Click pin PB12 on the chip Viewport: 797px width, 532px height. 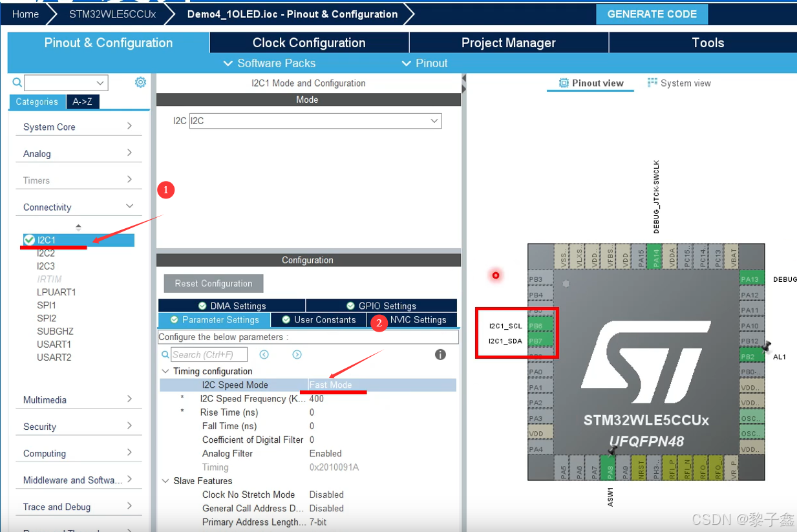tap(751, 341)
